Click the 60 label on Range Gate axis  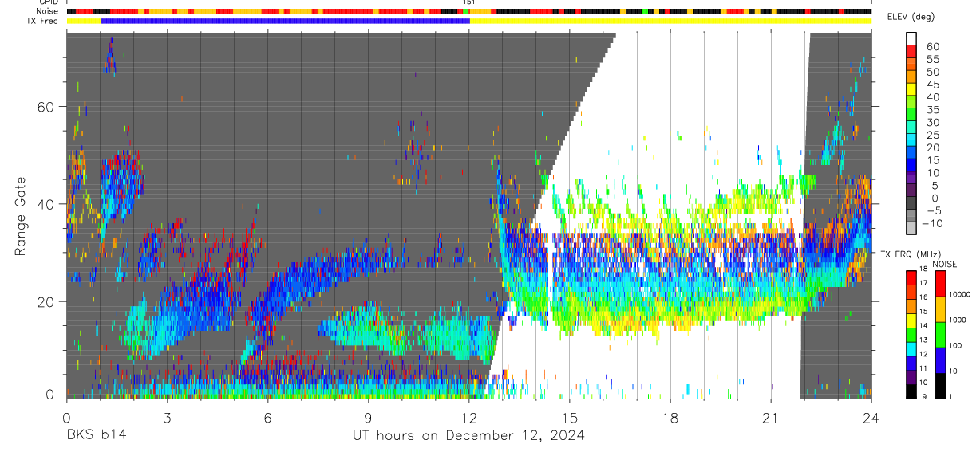45,107
